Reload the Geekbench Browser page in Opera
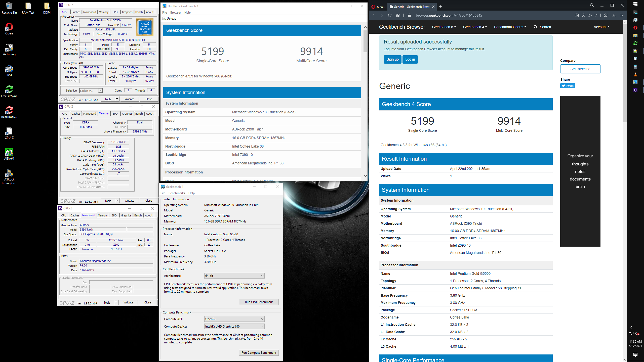 pyautogui.click(x=390, y=15)
